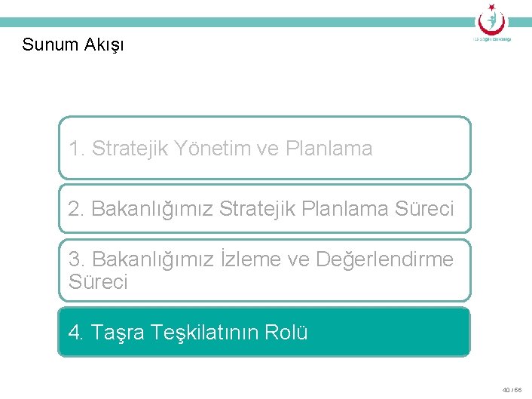Click the word 'Rolü' in the teal box
This screenshot has height=399, width=532.
point(286,332)
